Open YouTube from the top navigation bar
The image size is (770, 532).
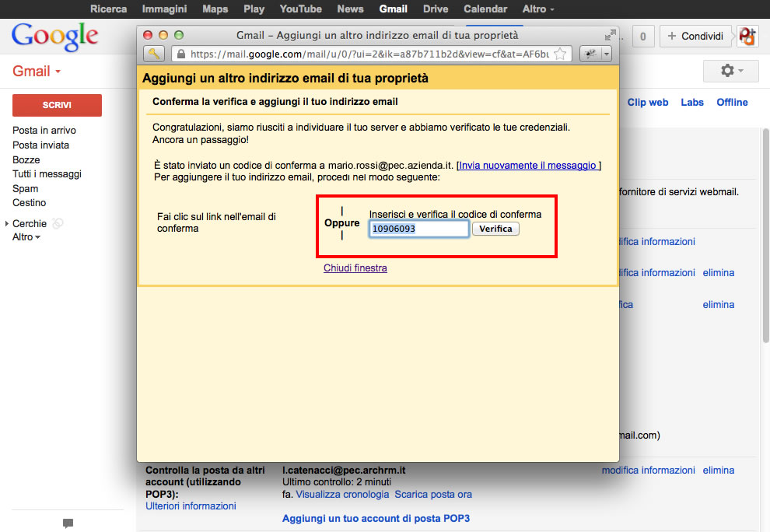[x=300, y=9]
